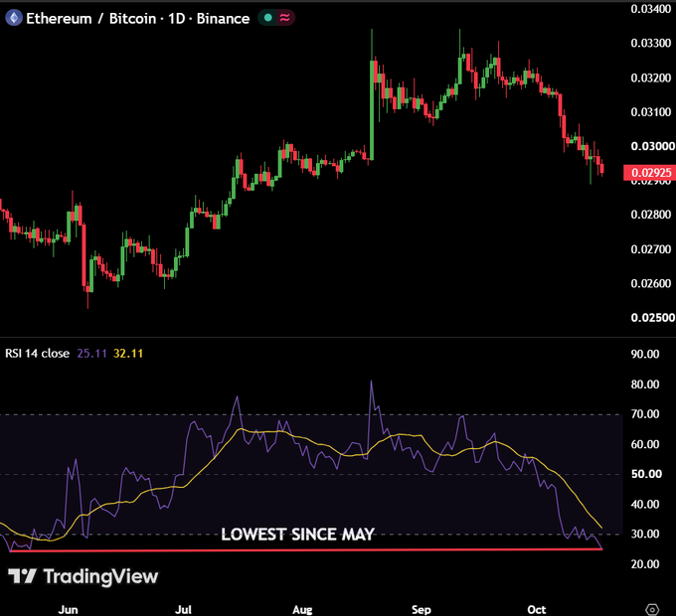Click the RSI 80.00 axis label

click(x=645, y=385)
